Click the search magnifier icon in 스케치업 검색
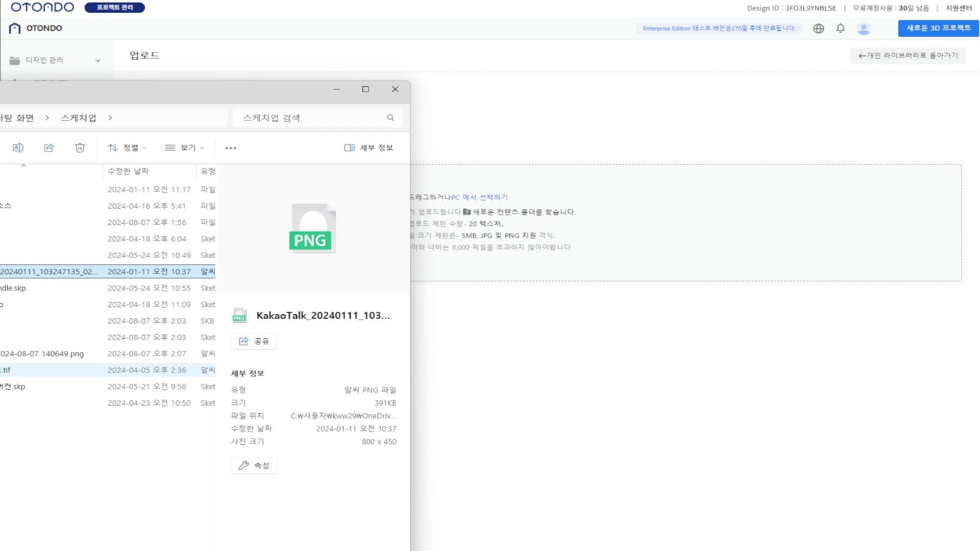 coord(390,118)
